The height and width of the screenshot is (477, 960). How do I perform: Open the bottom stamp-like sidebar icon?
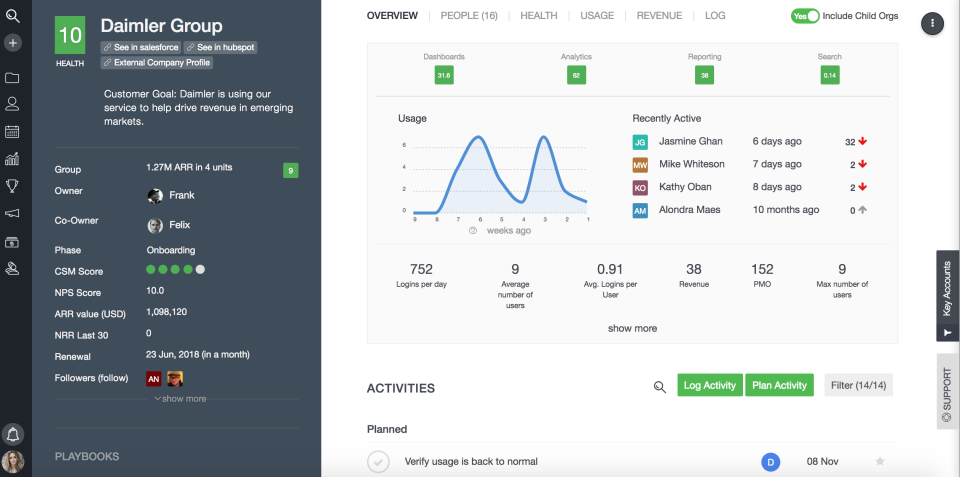coord(12,268)
